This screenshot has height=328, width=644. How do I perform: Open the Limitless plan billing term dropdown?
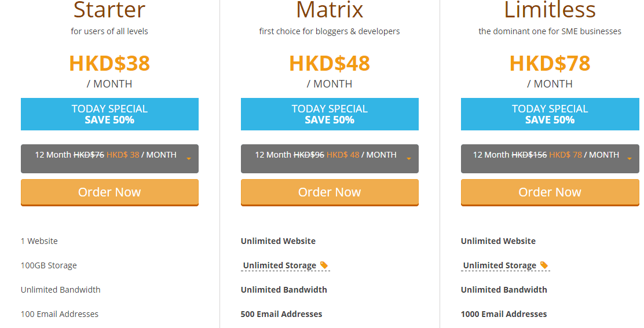(x=550, y=159)
